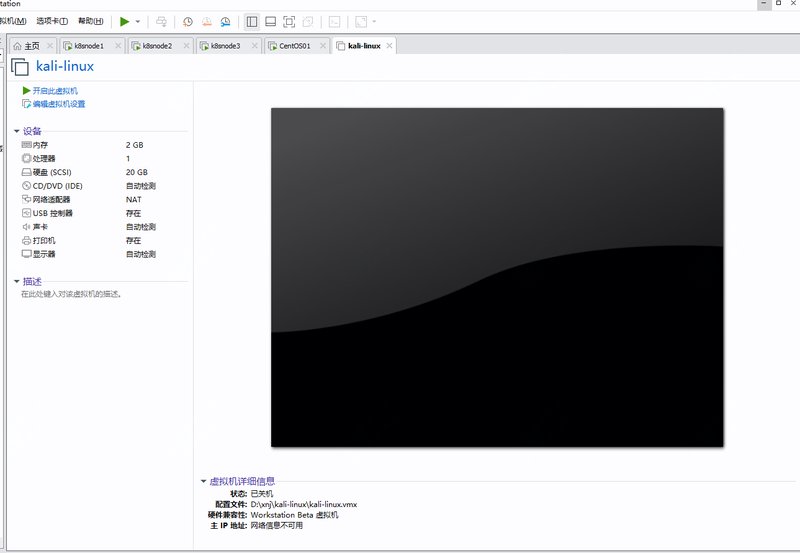The height and width of the screenshot is (553, 800).
Task: Take a snapshot using the clock toolbar icon
Action: coord(188,21)
